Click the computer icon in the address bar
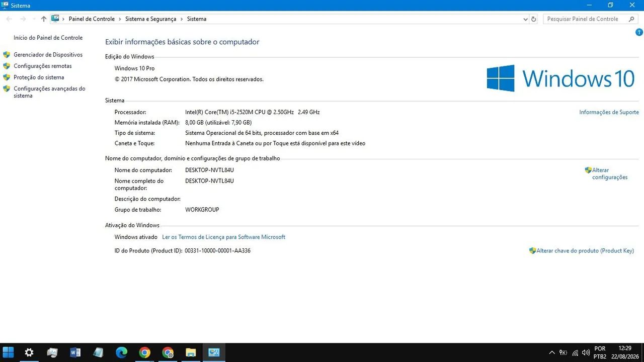The width and height of the screenshot is (644, 362). (x=55, y=19)
